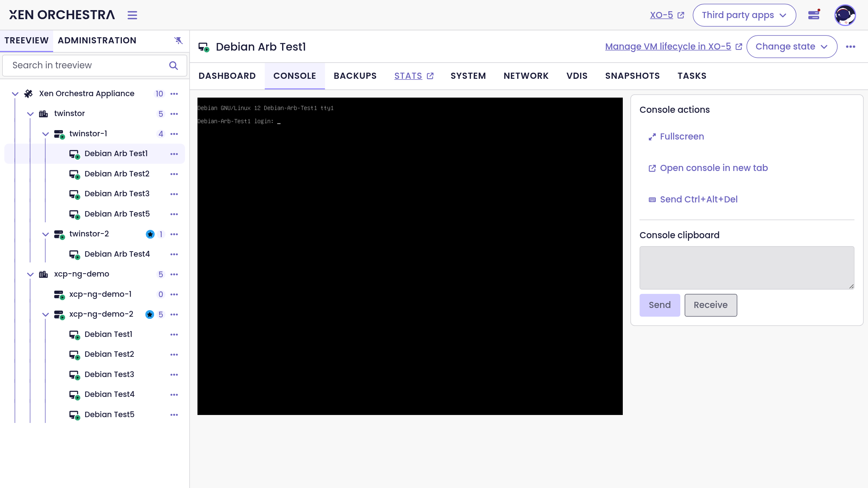
Task: Open more options for twinstor pool
Action: click(174, 114)
